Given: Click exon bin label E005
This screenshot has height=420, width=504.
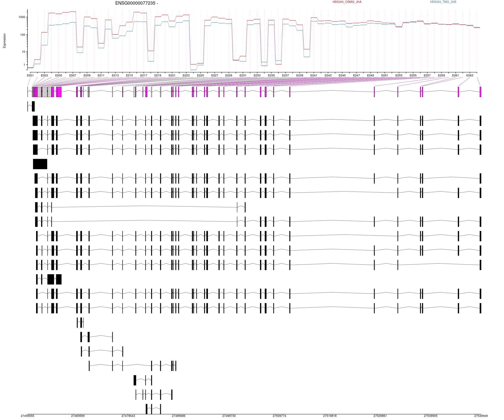Looking at the screenshot, I should (59, 75).
